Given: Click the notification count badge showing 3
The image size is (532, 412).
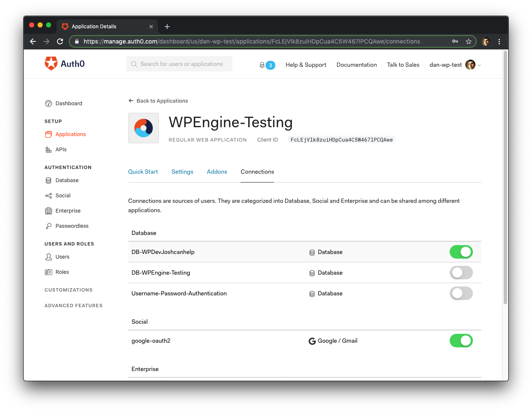Looking at the screenshot, I should click(270, 65).
